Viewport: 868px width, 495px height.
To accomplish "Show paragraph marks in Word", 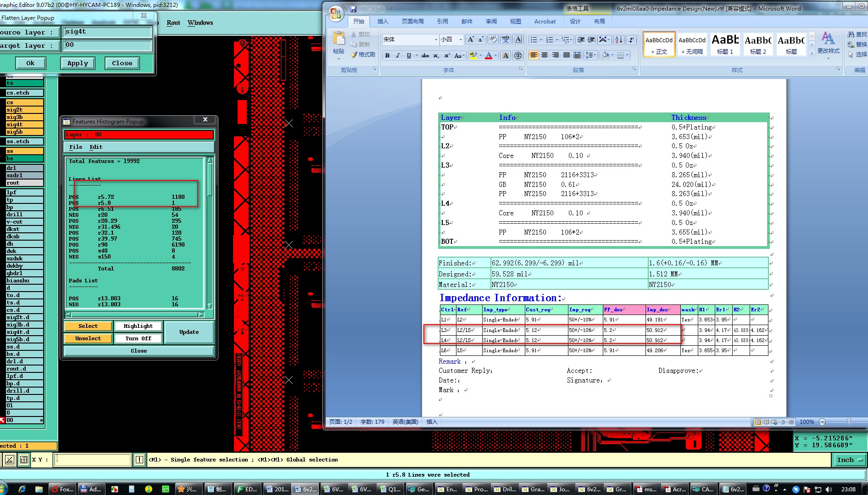I will pos(631,39).
